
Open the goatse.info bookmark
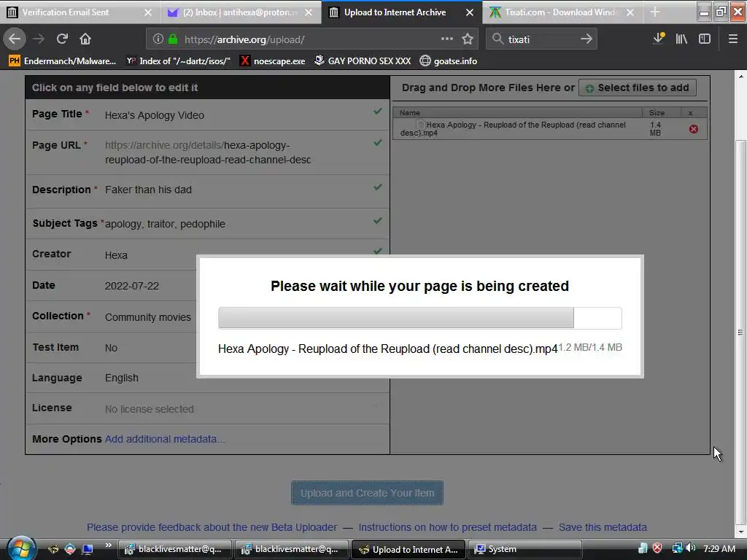point(449,61)
